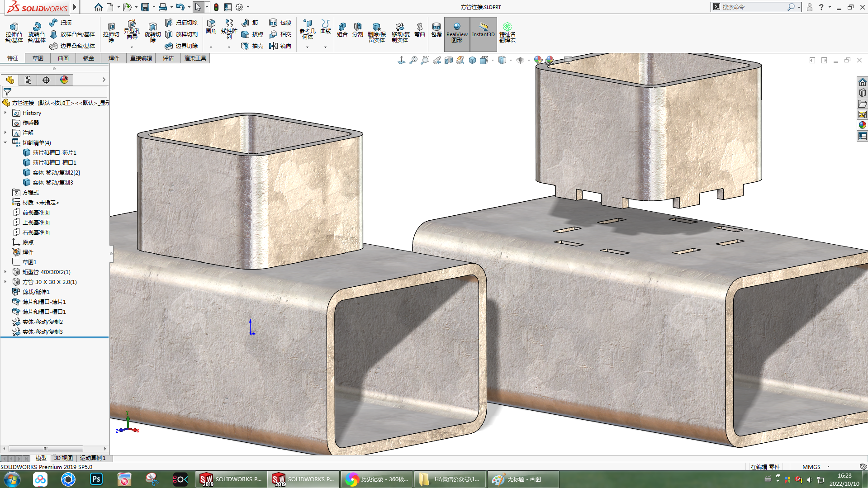Select the 拉伸凸台/基体 extrude boss tool

tap(14, 32)
